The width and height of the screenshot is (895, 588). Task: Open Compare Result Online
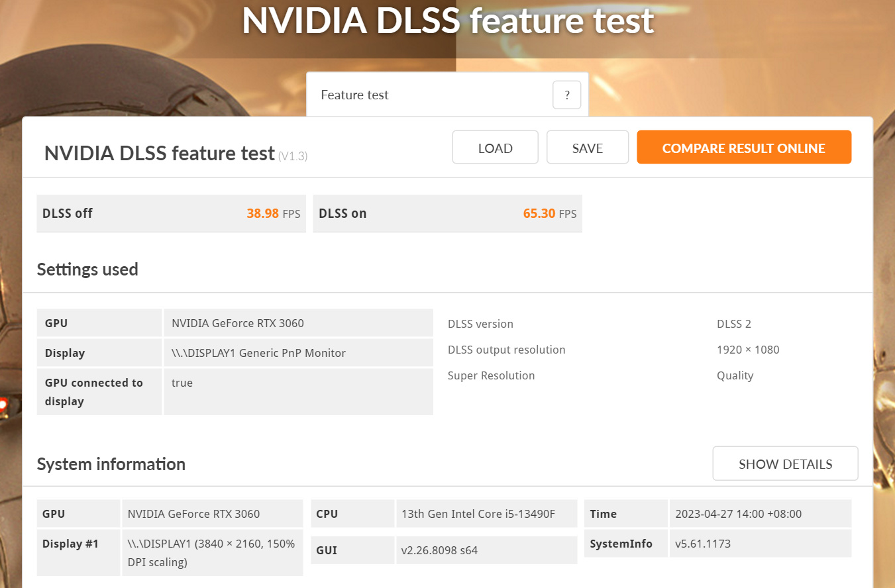[x=744, y=148]
